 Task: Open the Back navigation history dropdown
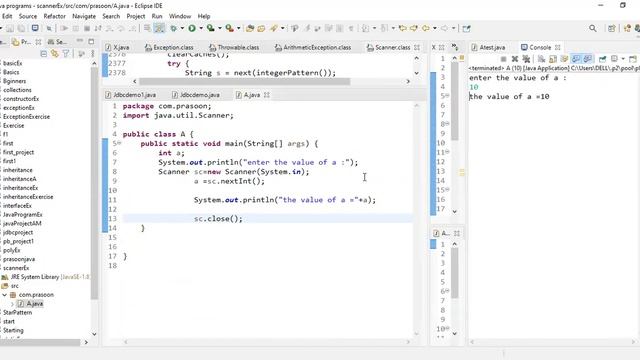pyautogui.click(x=435, y=28)
